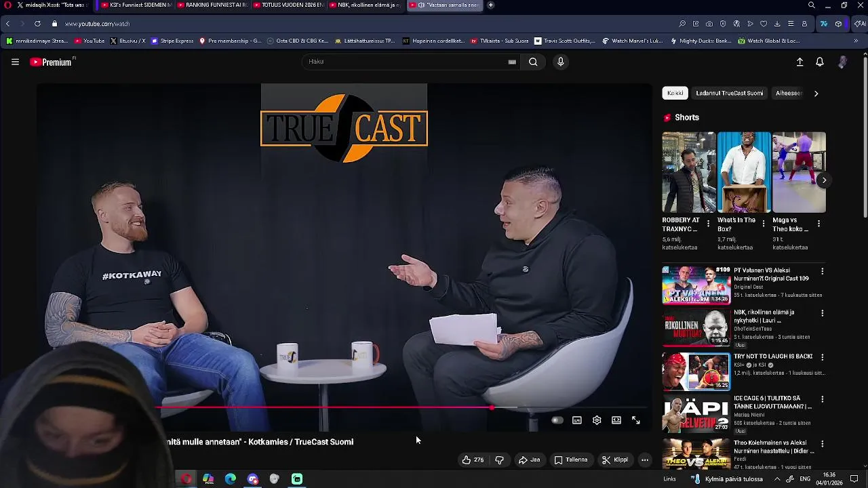Image resolution: width=868 pixels, height=488 pixels.
Task: Switch to NBK, rikollinen elämä browser tab
Action: (365, 5)
